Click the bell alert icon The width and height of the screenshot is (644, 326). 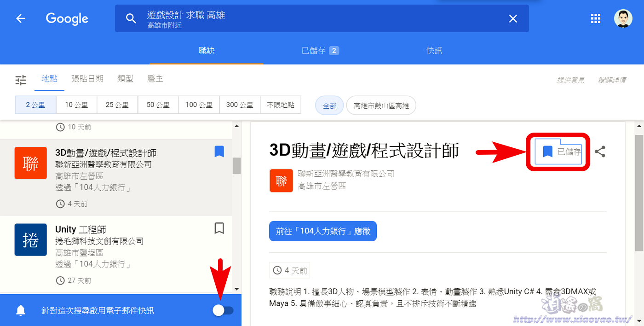(x=21, y=310)
